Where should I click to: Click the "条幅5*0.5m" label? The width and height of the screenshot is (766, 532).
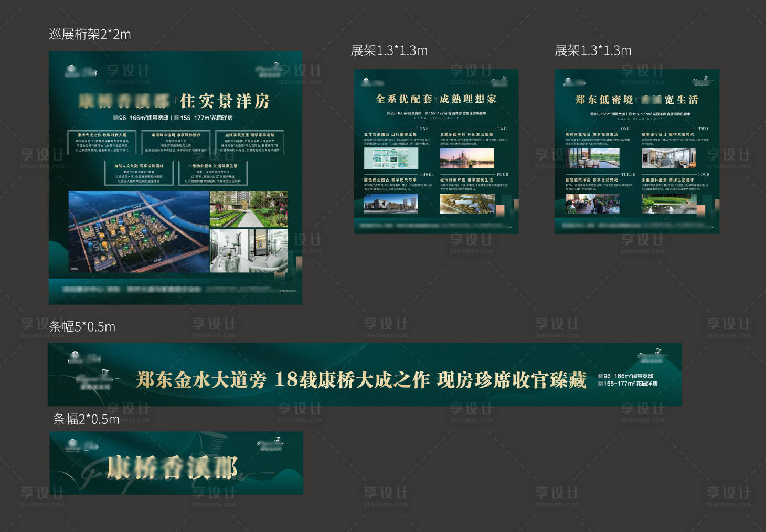[82, 327]
